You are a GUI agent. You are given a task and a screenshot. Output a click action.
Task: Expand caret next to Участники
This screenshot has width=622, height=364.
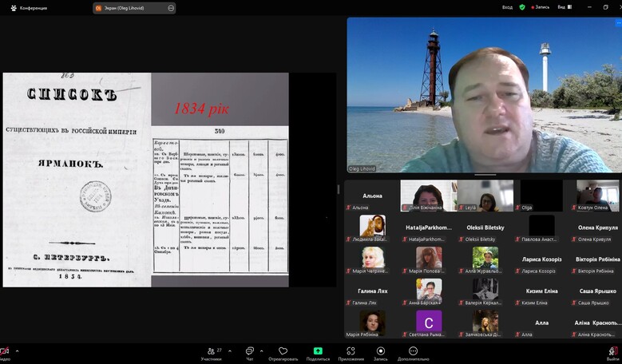(230, 351)
